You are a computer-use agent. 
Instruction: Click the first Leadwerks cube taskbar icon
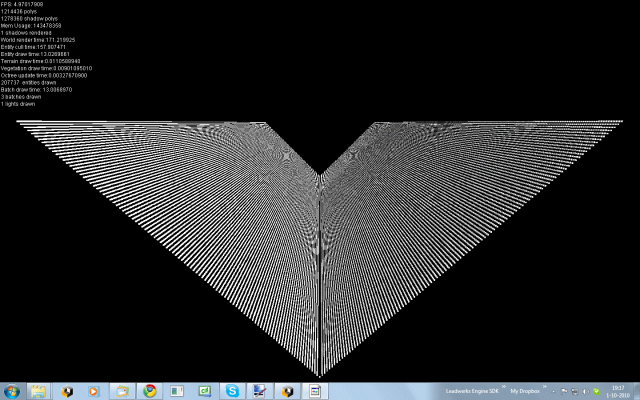[67, 390]
